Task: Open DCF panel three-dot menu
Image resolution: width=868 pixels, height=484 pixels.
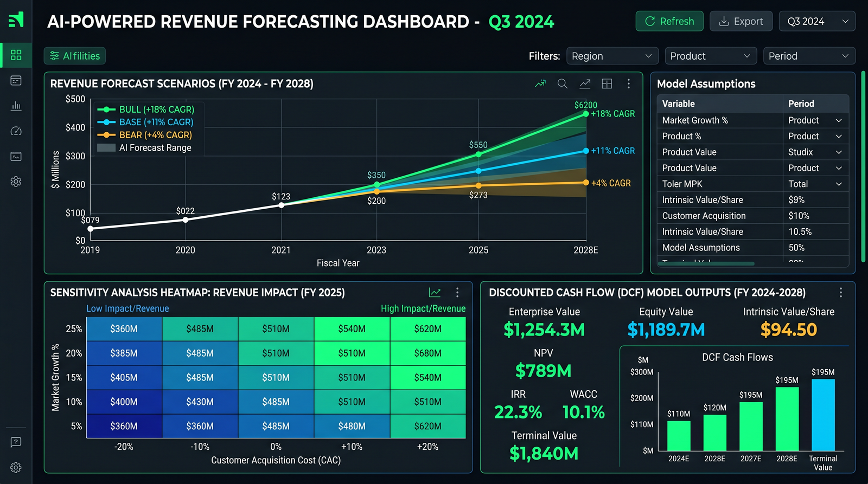Action: coord(841,293)
